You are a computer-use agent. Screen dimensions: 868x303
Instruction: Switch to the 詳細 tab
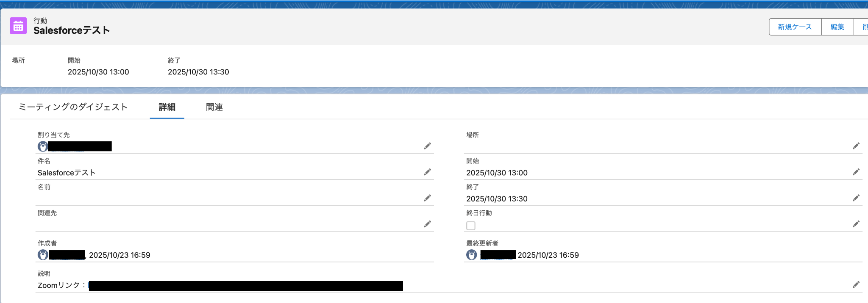click(167, 107)
